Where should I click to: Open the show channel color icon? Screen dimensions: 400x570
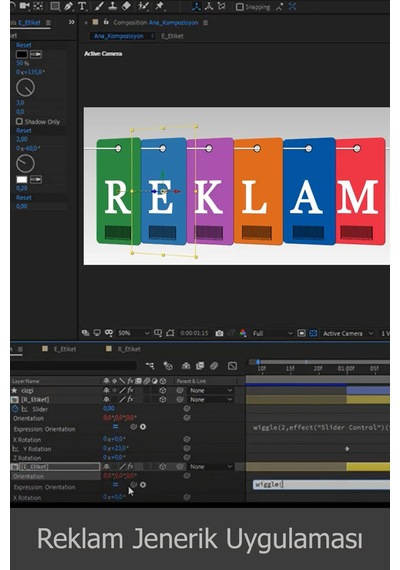pyautogui.click(x=243, y=333)
